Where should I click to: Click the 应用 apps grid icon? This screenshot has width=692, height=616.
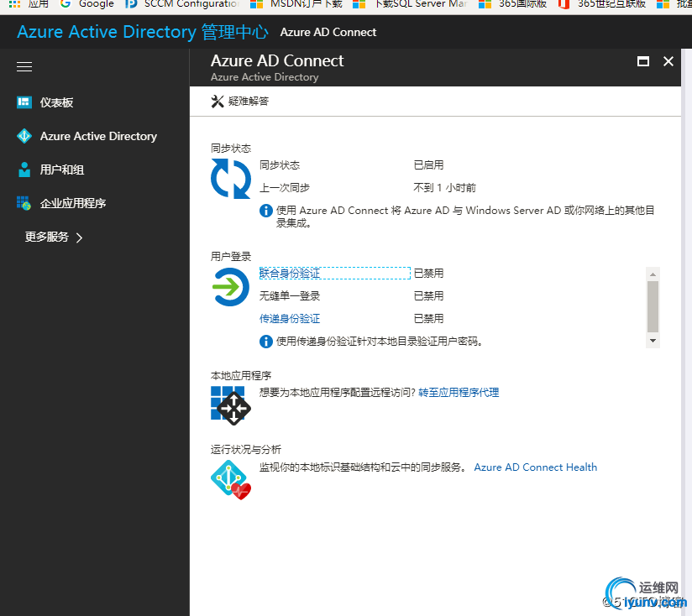(x=14, y=4)
